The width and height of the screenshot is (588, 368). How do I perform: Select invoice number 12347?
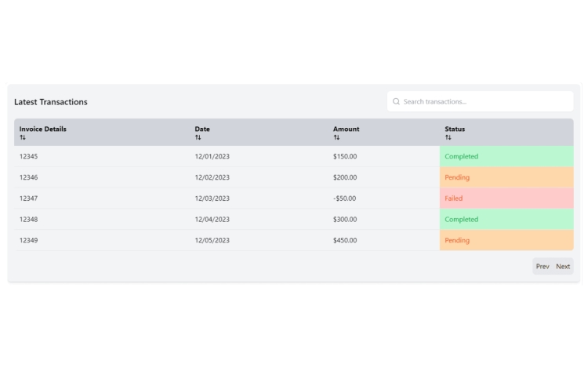coord(28,199)
